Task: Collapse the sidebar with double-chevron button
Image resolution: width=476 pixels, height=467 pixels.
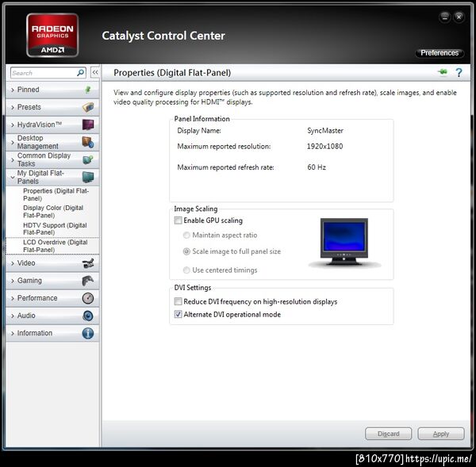Action: coord(95,72)
